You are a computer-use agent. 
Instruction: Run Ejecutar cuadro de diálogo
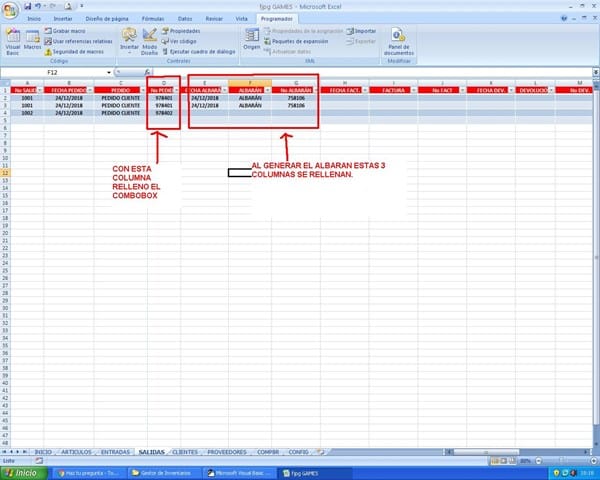(x=199, y=52)
